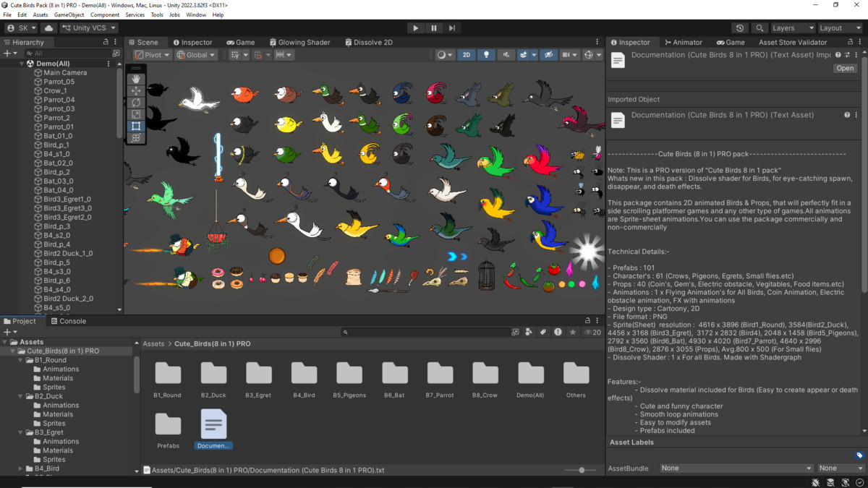Click the Project Create plus button

9,332
